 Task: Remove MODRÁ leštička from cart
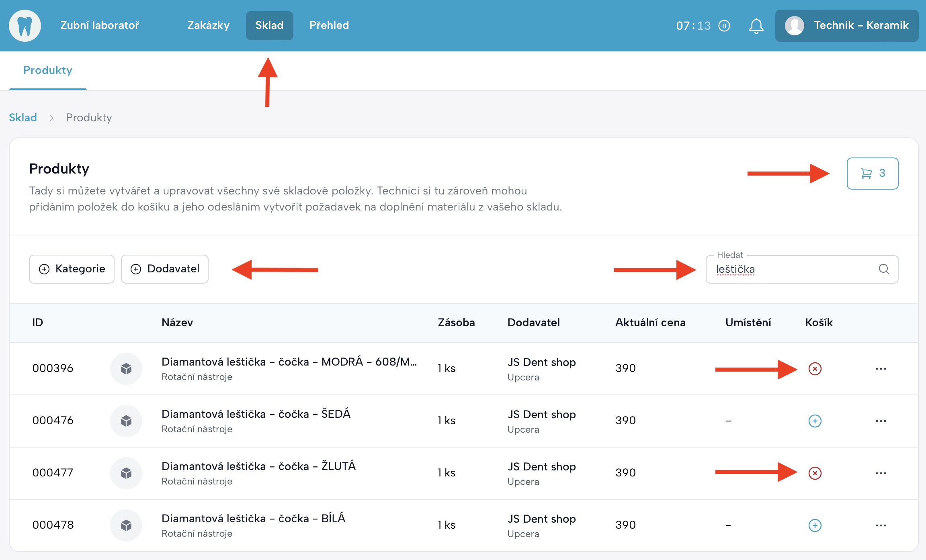point(815,368)
